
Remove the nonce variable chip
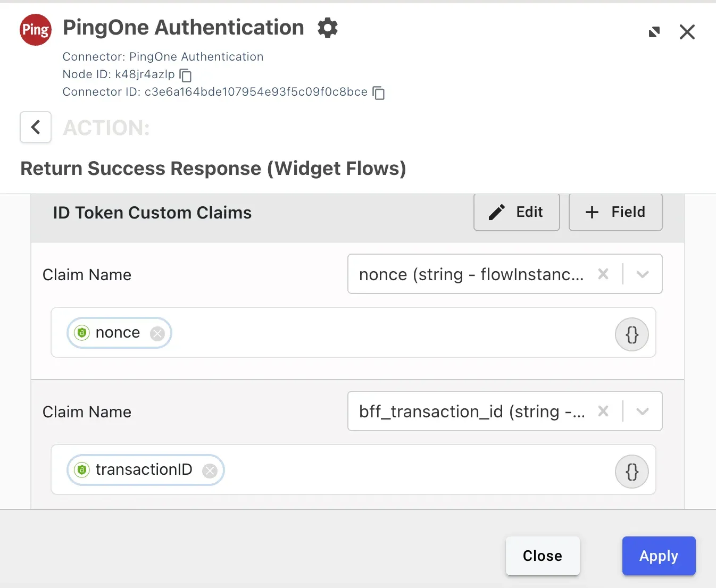[157, 333]
